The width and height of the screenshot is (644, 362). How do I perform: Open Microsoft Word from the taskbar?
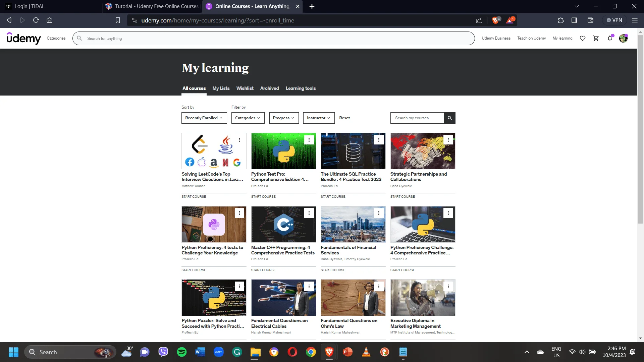click(x=200, y=352)
